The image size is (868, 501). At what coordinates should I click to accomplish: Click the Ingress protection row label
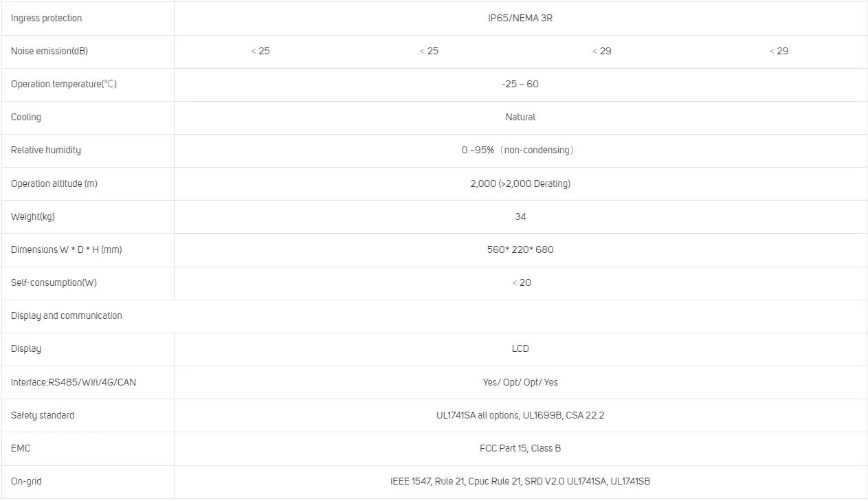(46, 19)
